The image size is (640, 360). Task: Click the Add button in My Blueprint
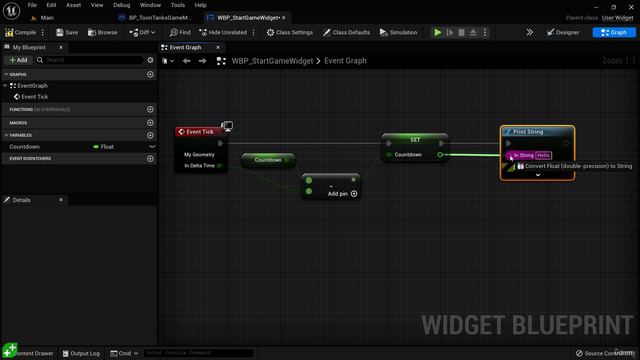click(x=18, y=60)
